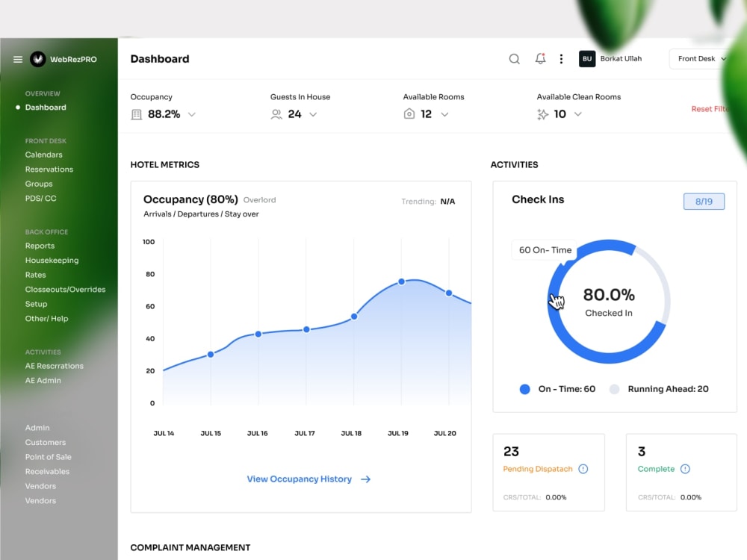Click the JUL 18 chart data point
Screen dimensions: 747x560
tap(354, 316)
